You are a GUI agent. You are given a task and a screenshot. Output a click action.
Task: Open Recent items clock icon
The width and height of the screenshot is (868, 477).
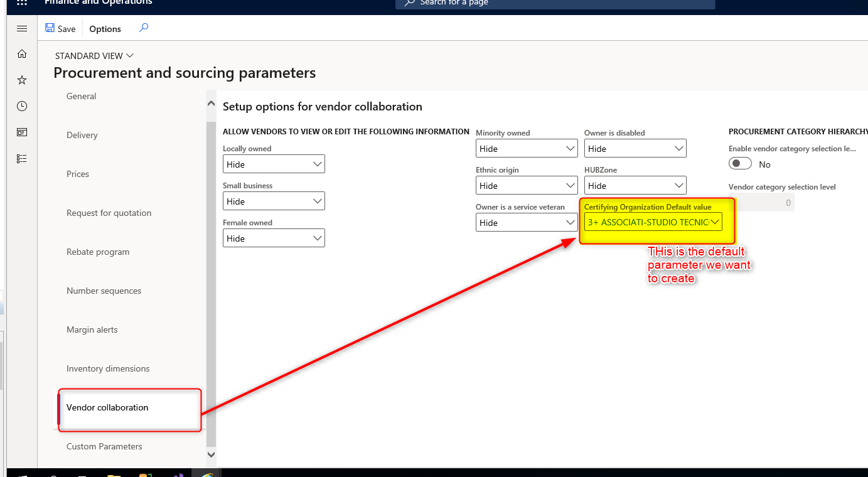21,106
